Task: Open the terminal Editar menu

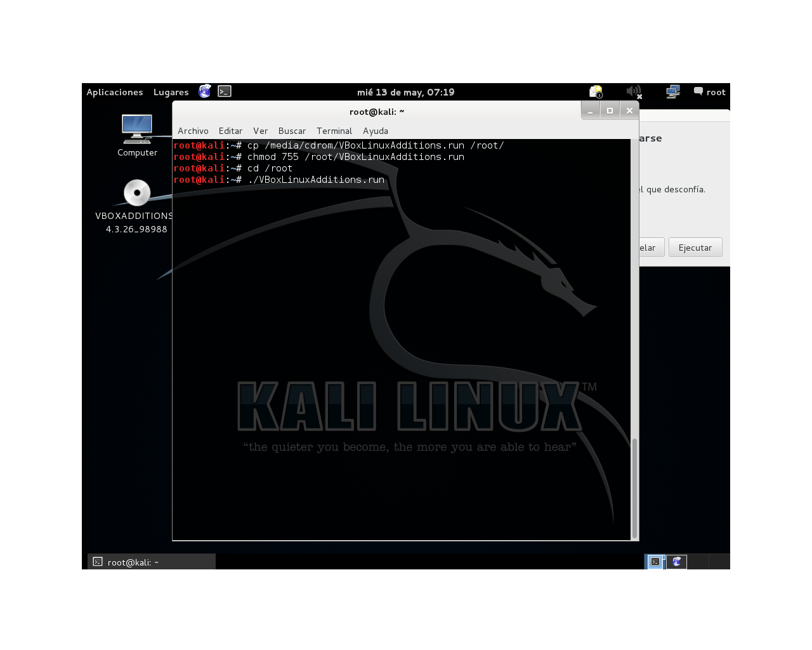Action: [230, 131]
